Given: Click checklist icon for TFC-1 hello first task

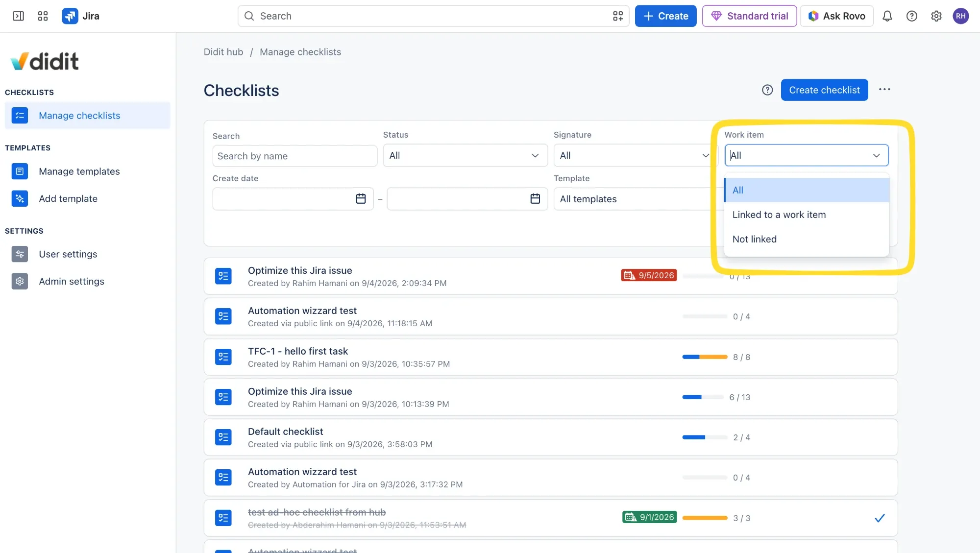Looking at the screenshot, I should [x=223, y=357].
